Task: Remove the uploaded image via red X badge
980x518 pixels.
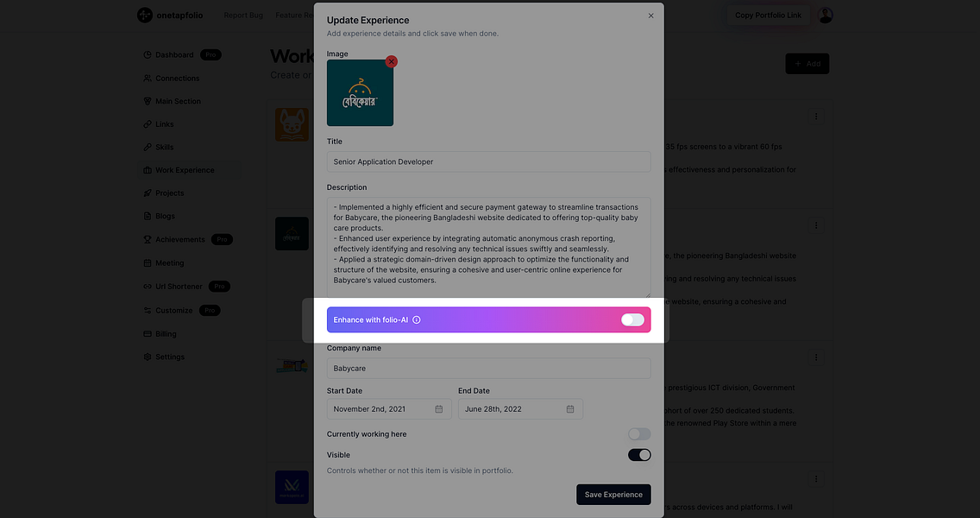Action: tap(391, 61)
